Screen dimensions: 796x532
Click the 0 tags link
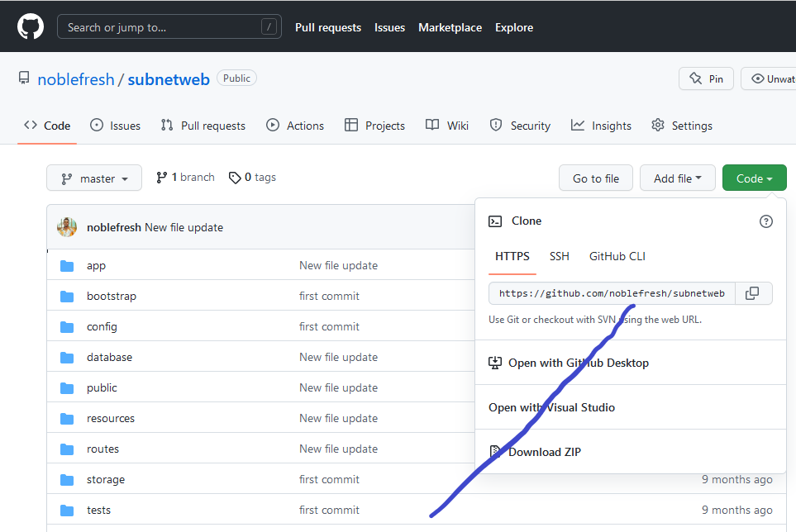click(x=252, y=178)
